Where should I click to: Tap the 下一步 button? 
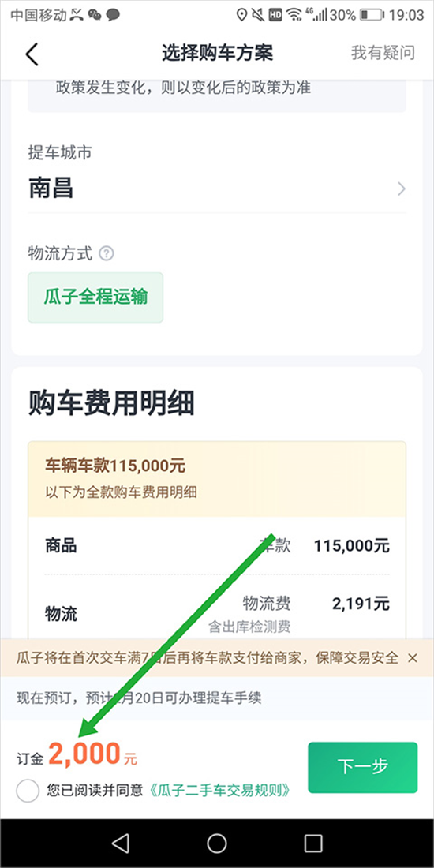point(363,767)
